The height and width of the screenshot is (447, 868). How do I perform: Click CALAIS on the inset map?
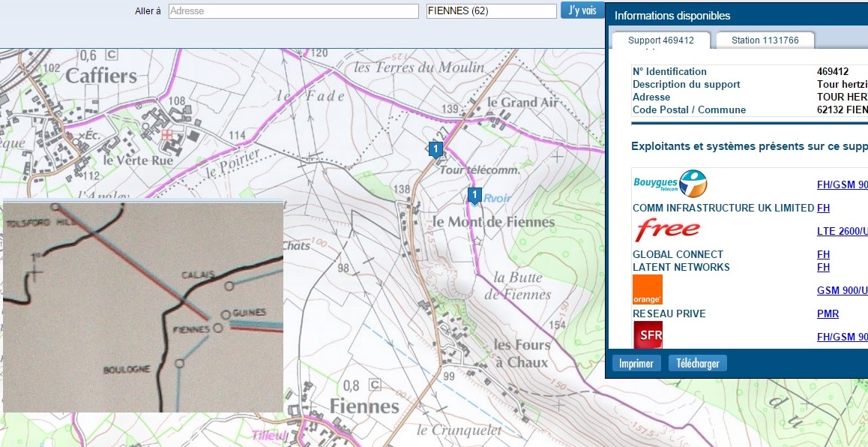[x=197, y=275]
